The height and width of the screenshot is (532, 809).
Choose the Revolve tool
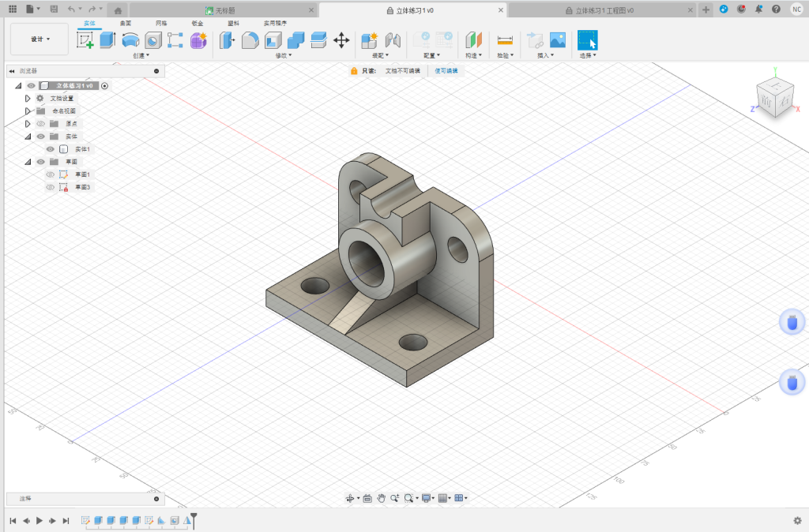(130, 40)
